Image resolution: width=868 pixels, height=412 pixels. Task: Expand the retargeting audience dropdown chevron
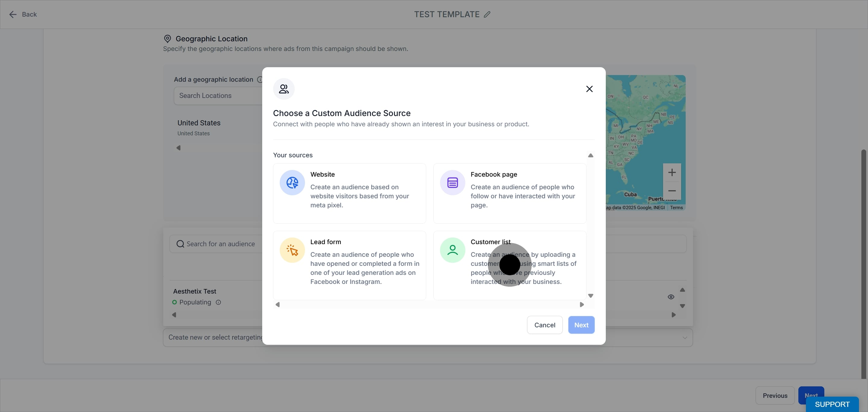(685, 338)
